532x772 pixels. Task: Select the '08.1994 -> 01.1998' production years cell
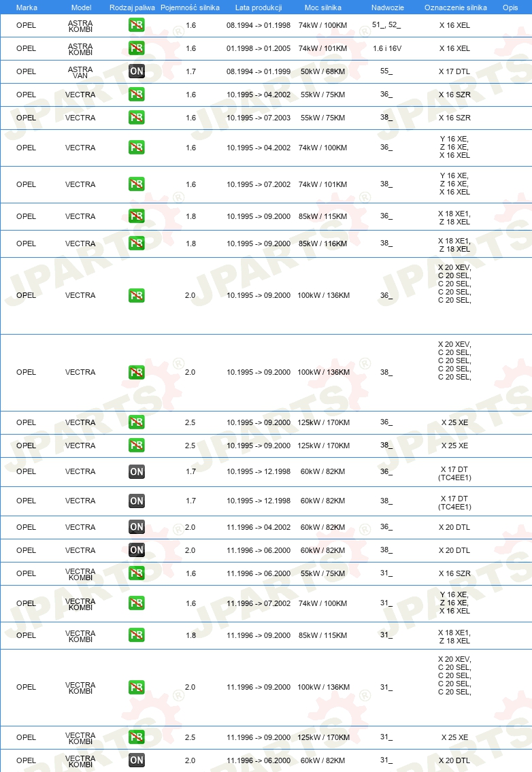(x=259, y=25)
